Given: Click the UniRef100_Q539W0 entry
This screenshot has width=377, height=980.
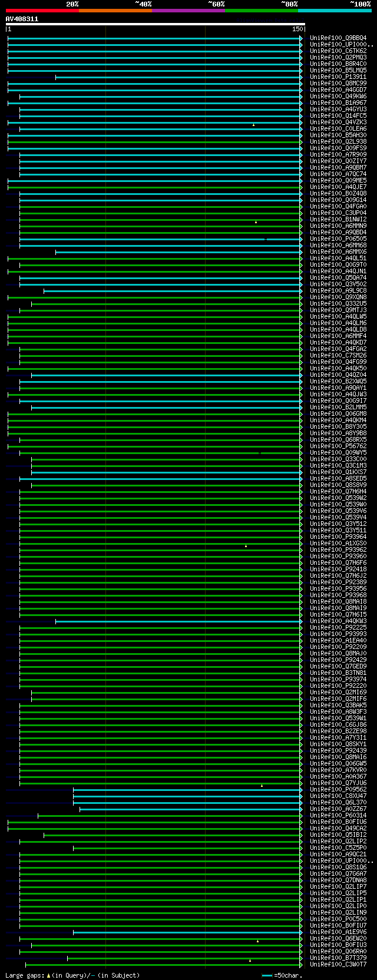Looking at the screenshot, I should pyautogui.click(x=338, y=505).
